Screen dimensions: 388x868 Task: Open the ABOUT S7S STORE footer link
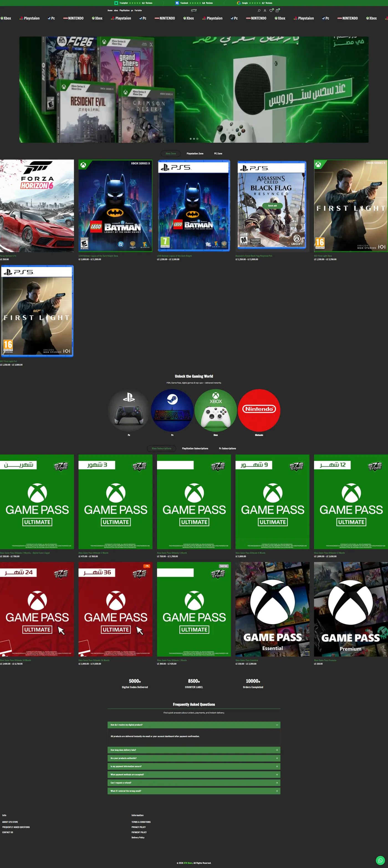click(10, 822)
